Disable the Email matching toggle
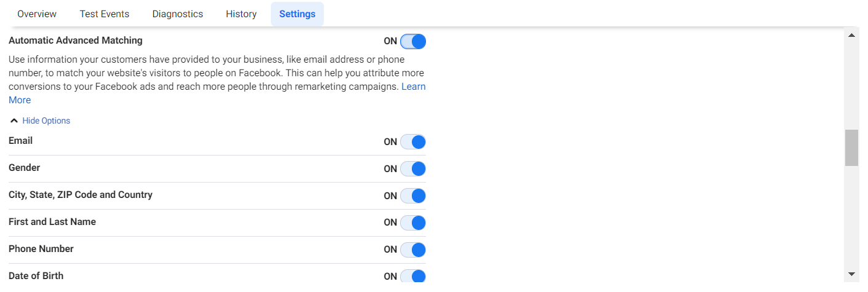868x292 pixels. coord(413,142)
